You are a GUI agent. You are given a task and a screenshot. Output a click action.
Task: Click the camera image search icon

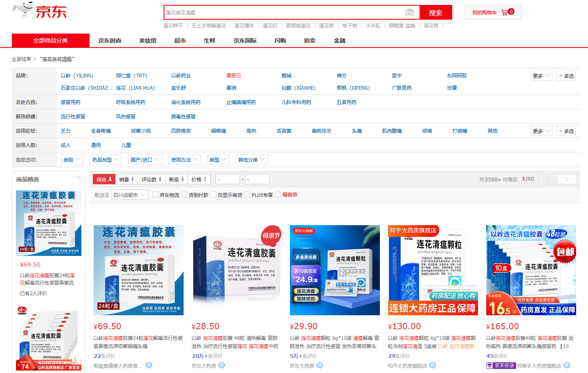click(409, 12)
